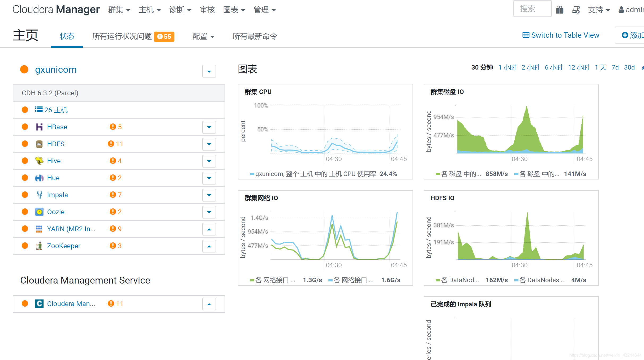Click the 搜索 search field
This screenshot has height=360, width=644.
532,9
